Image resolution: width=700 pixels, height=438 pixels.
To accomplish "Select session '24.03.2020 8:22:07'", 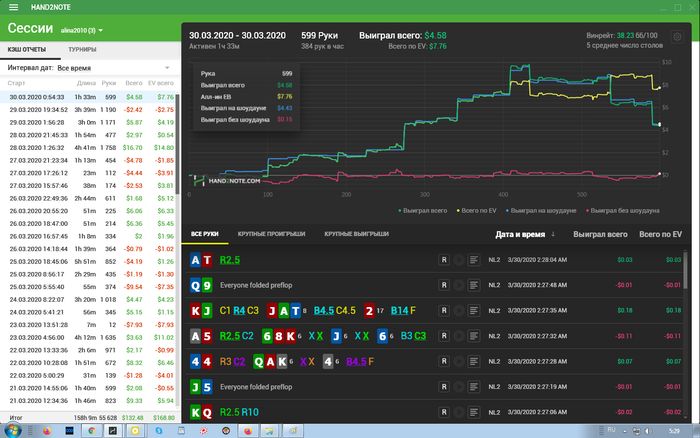I will pyautogui.click(x=88, y=300).
